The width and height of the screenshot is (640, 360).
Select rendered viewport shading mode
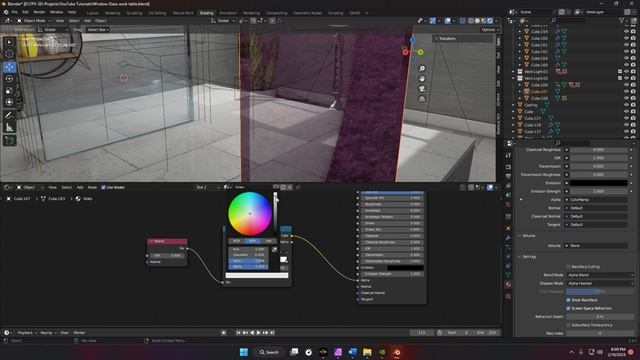(x=490, y=20)
